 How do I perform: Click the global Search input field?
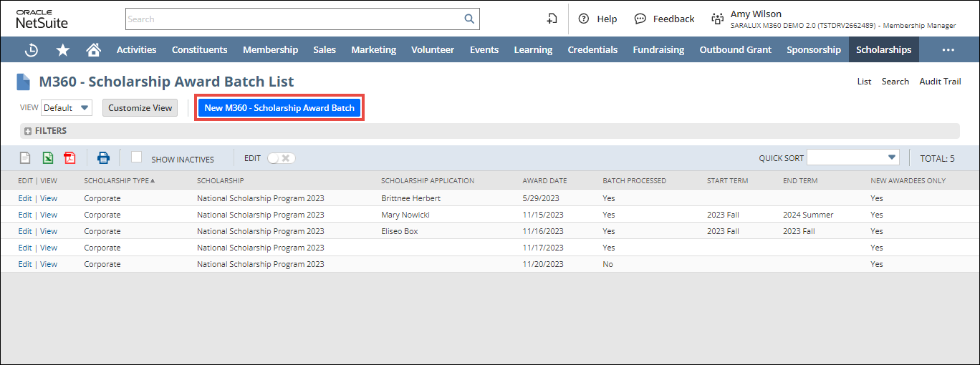click(294, 19)
